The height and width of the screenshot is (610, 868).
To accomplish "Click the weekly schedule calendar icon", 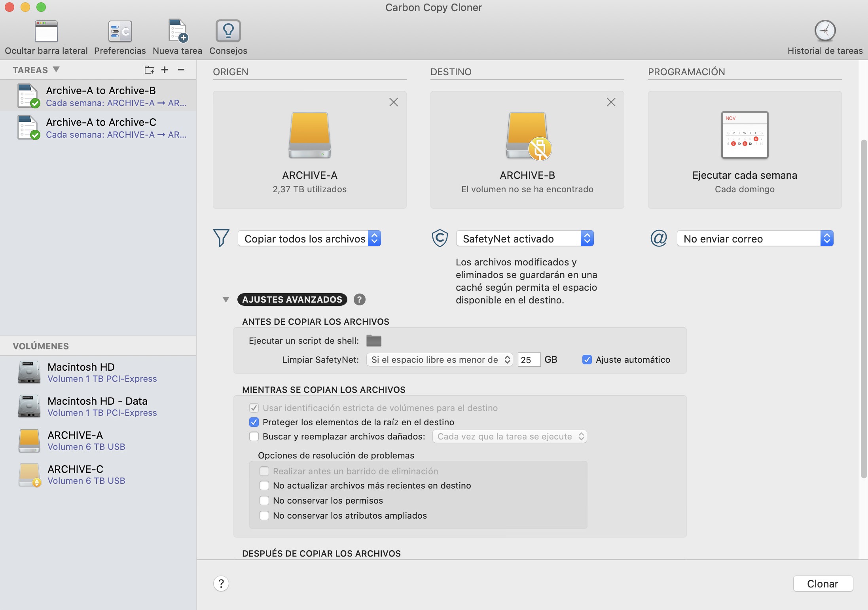I will pos(745,135).
